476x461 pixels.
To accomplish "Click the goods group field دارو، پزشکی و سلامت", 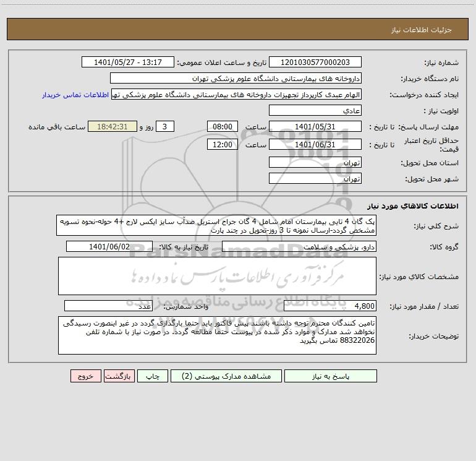I will point(299,246).
